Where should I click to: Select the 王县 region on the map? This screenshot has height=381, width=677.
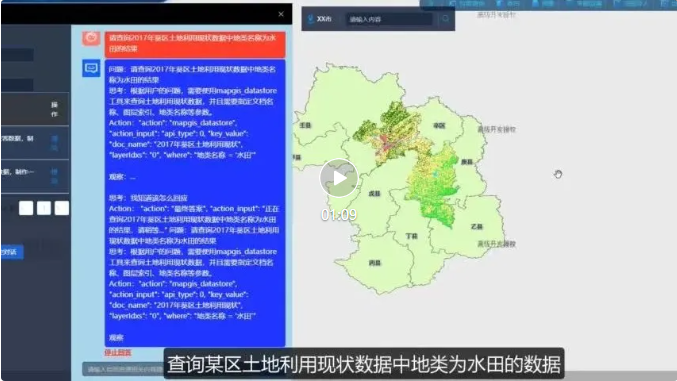[x=305, y=125]
